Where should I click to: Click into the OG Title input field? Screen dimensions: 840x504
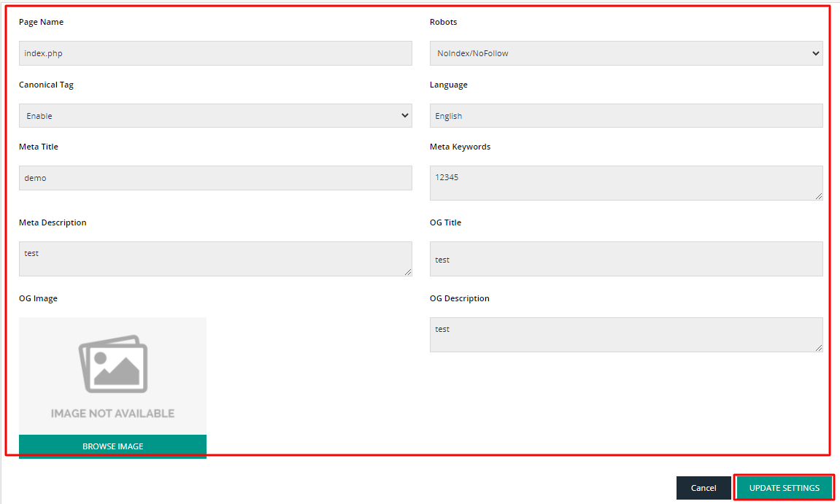(626, 259)
